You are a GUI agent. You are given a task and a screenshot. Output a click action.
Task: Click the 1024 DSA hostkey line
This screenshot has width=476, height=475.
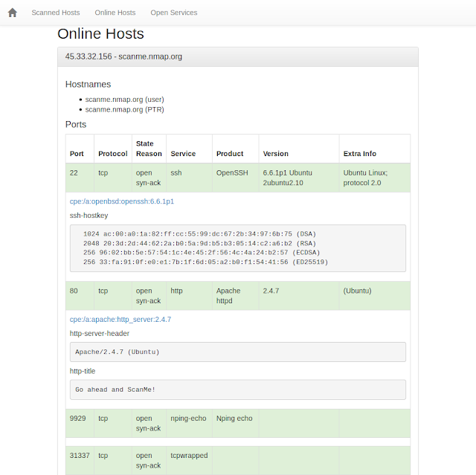point(200,234)
